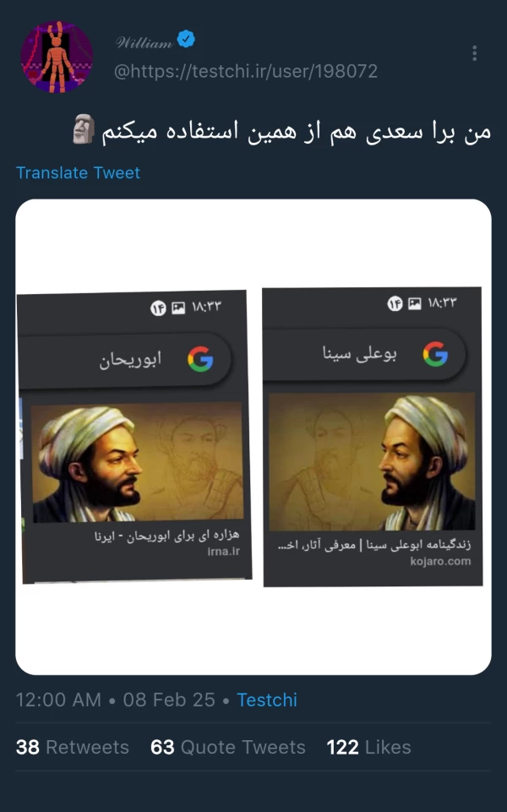Viewport: 507px width, 812px height.
Task: Open the tweet options three-dot menu
Action: coord(475,52)
